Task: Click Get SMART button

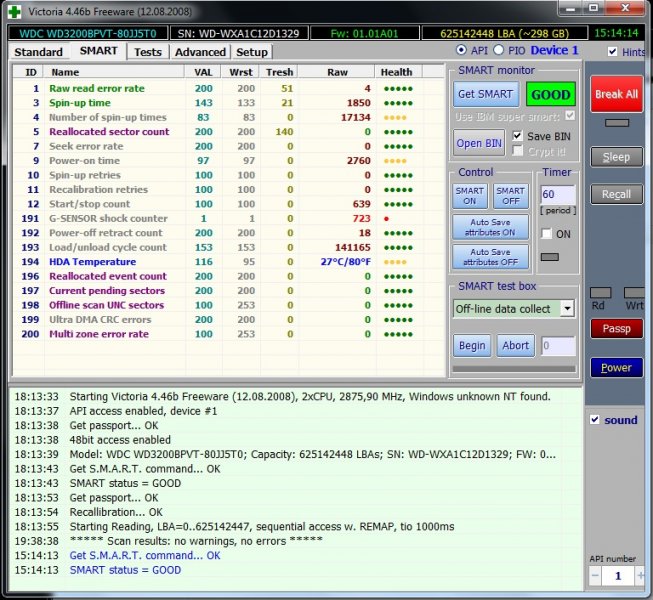Action: tap(485, 94)
